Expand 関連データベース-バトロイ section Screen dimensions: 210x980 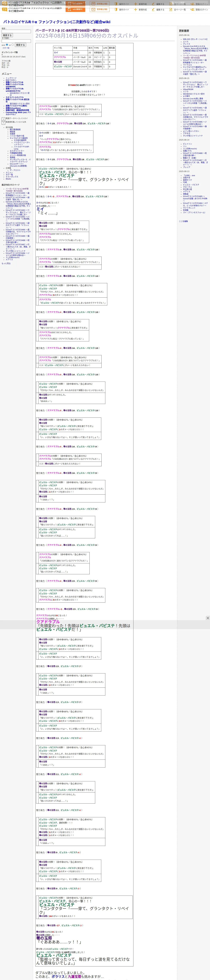pyautogui.click(x=3, y=119)
